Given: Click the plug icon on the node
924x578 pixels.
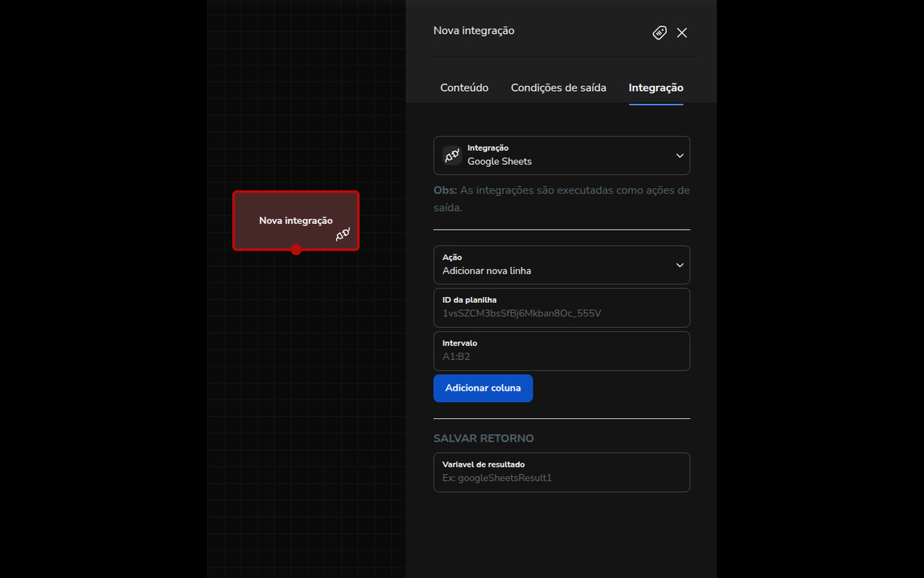Looking at the screenshot, I should click(x=343, y=234).
